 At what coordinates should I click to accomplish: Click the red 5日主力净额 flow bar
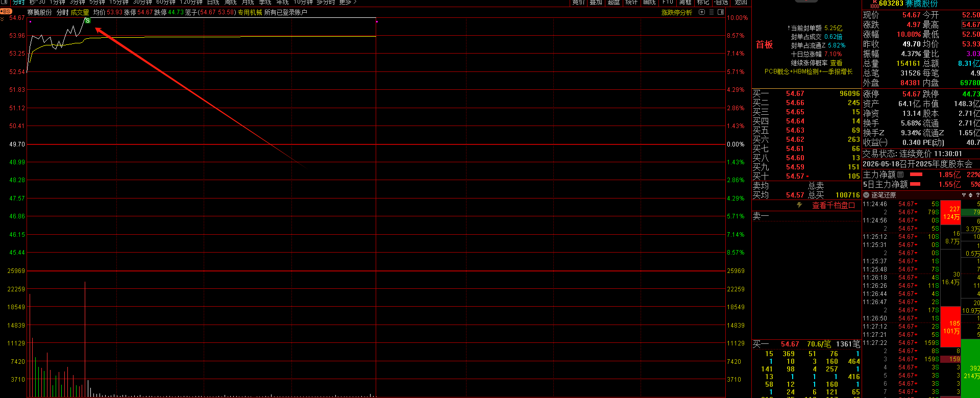pyautogui.click(x=916, y=184)
